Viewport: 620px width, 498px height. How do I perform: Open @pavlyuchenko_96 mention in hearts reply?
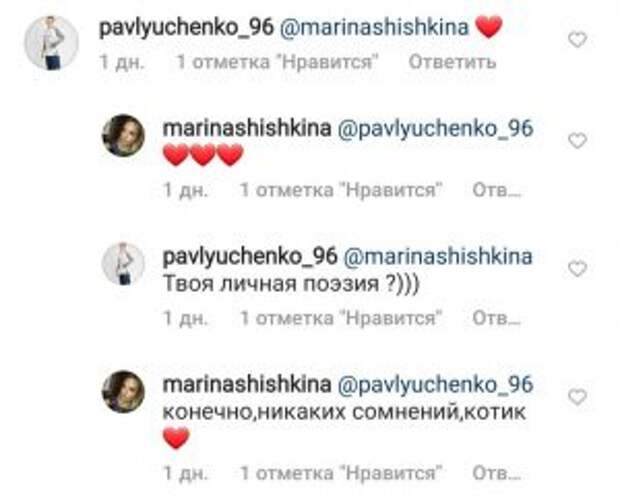435,129
